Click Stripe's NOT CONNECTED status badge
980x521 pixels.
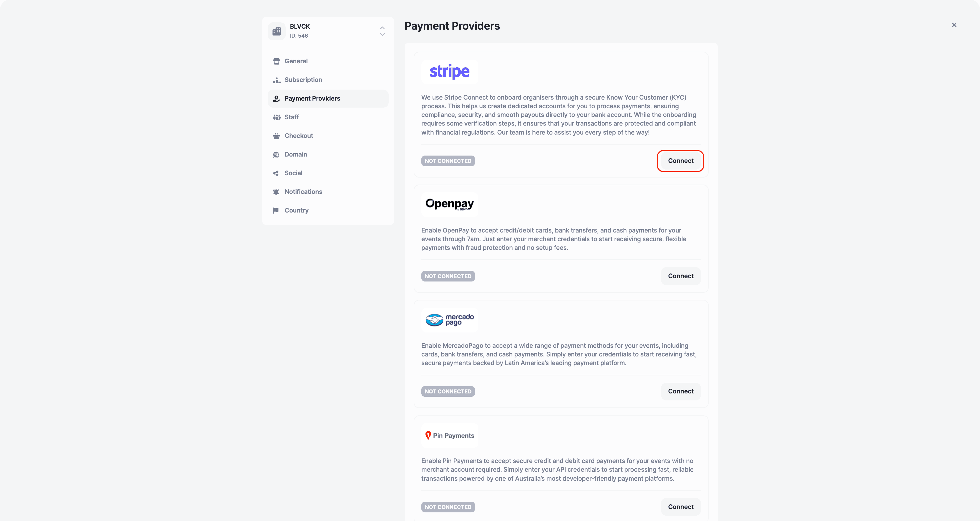[448, 161]
